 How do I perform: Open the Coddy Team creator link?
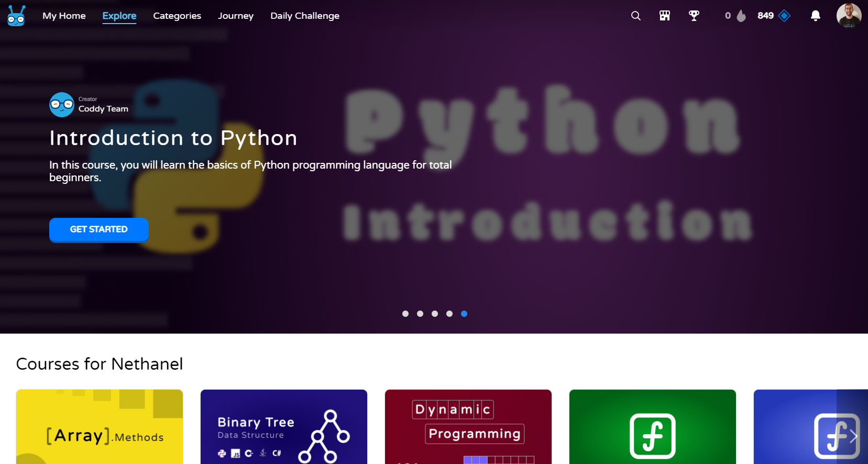(x=103, y=109)
